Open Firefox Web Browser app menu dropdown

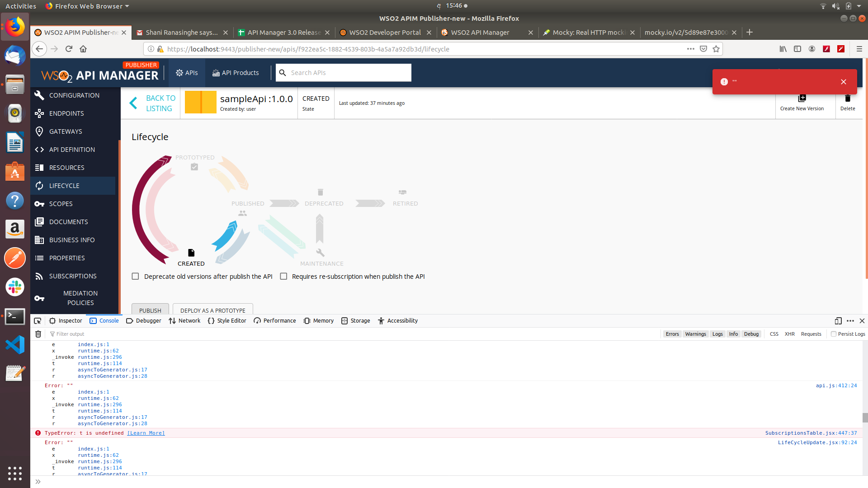click(88, 6)
